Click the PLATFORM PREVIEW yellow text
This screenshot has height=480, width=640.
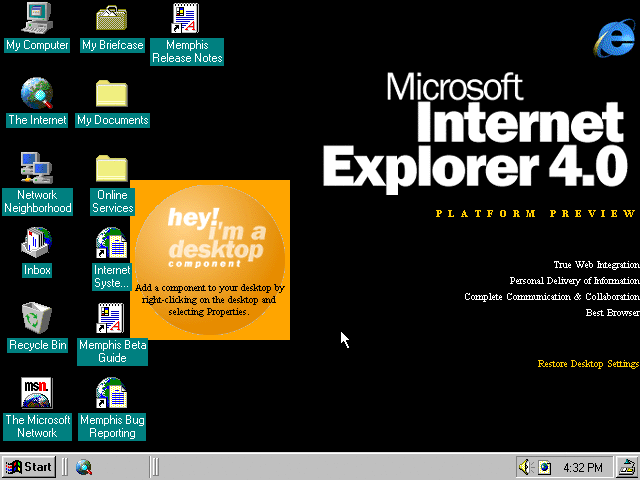pos(536,213)
